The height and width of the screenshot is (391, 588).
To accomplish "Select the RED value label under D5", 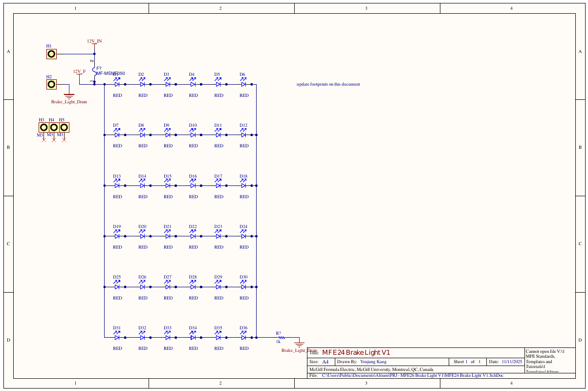I will (x=218, y=95).
